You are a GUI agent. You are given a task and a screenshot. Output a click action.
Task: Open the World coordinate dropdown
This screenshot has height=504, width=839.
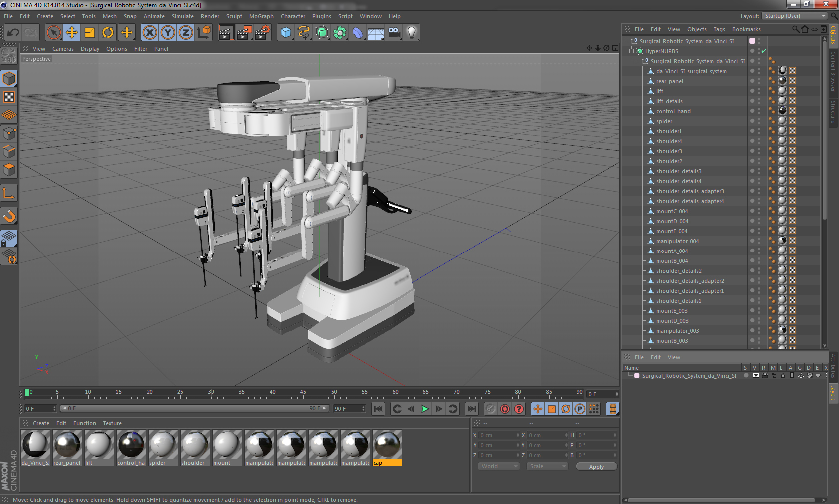(x=499, y=466)
